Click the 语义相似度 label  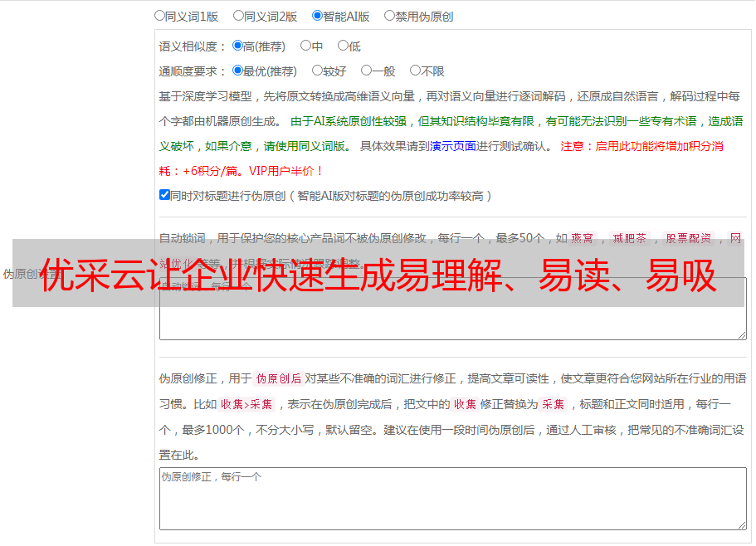193,46
